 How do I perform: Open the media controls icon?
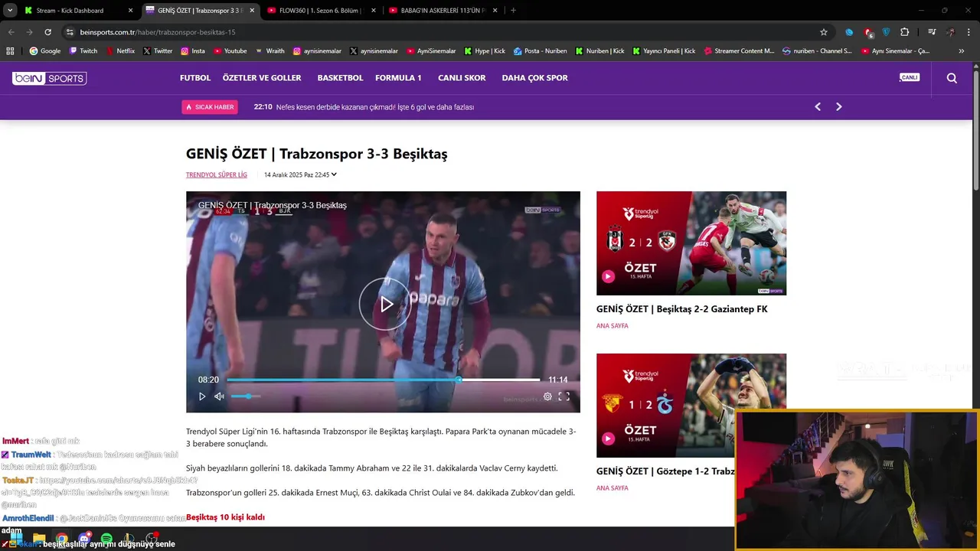click(x=932, y=32)
